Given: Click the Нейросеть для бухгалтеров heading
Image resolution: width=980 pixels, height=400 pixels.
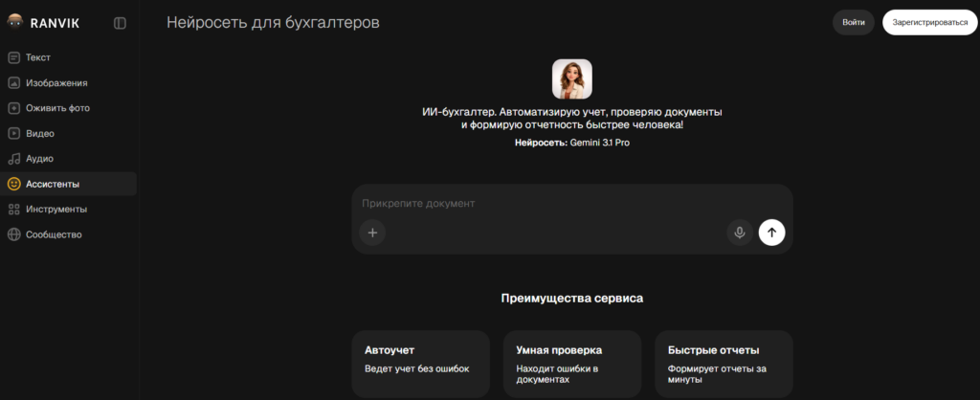Looking at the screenshot, I should (273, 23).
